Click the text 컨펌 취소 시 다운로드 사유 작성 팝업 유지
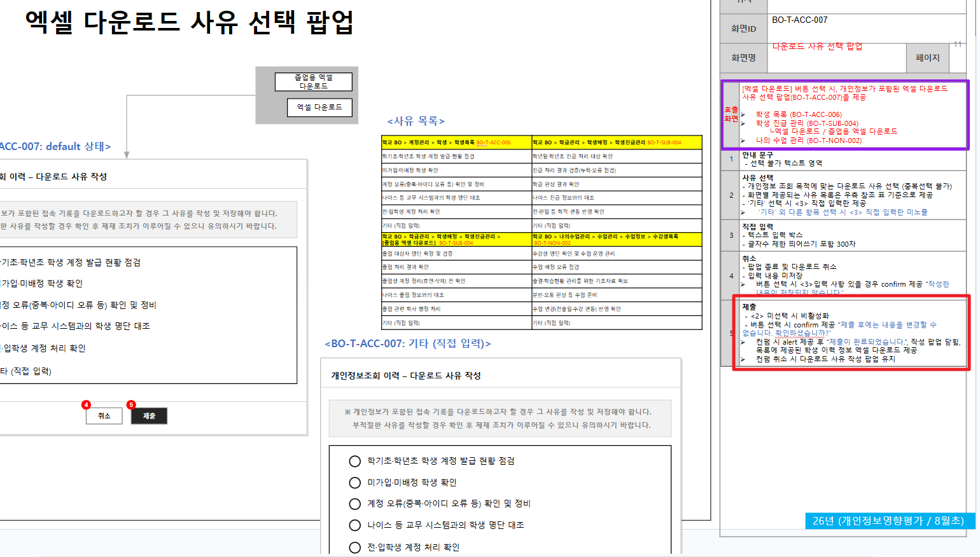The width and height of the screenshot is (980, 557). coord(825,359)
